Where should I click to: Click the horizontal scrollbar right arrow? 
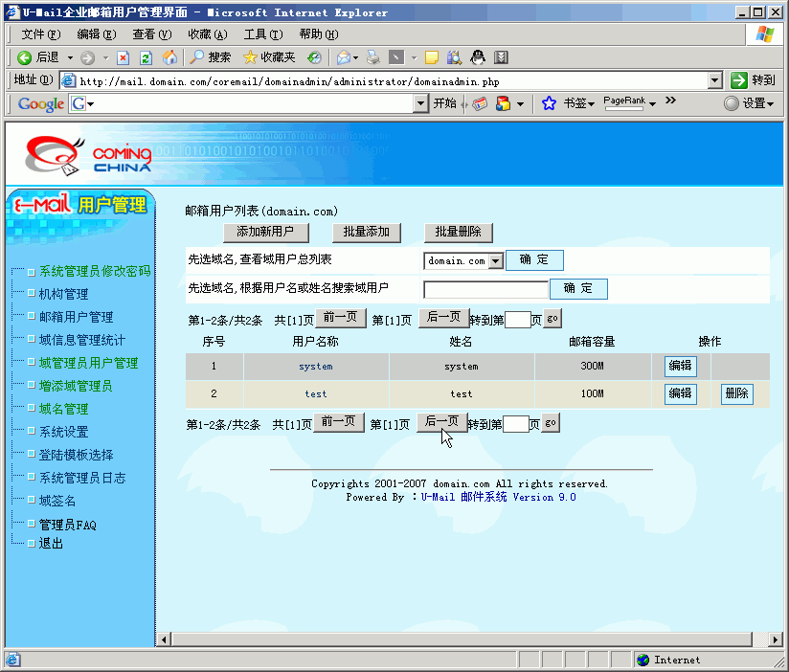point(776,639)
